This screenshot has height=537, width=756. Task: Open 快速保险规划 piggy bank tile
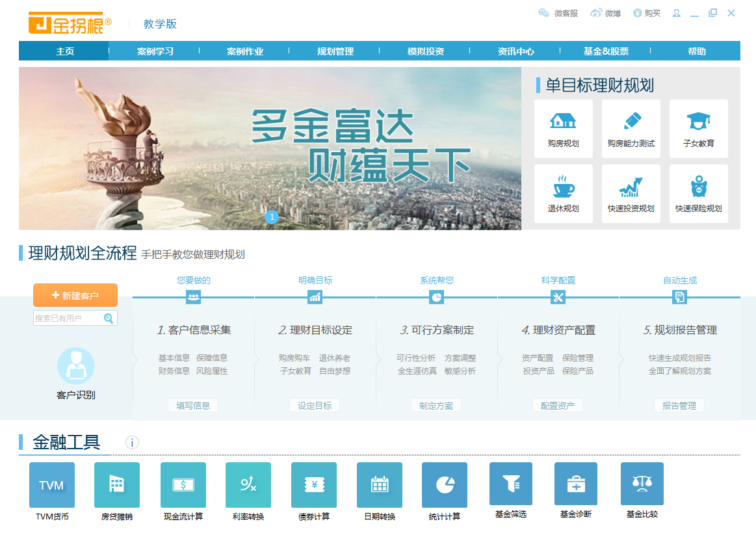pos(699,194)
